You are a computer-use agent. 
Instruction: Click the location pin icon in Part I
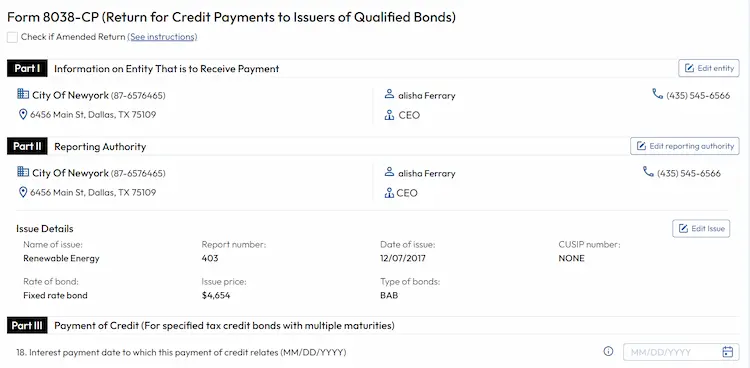22,114
